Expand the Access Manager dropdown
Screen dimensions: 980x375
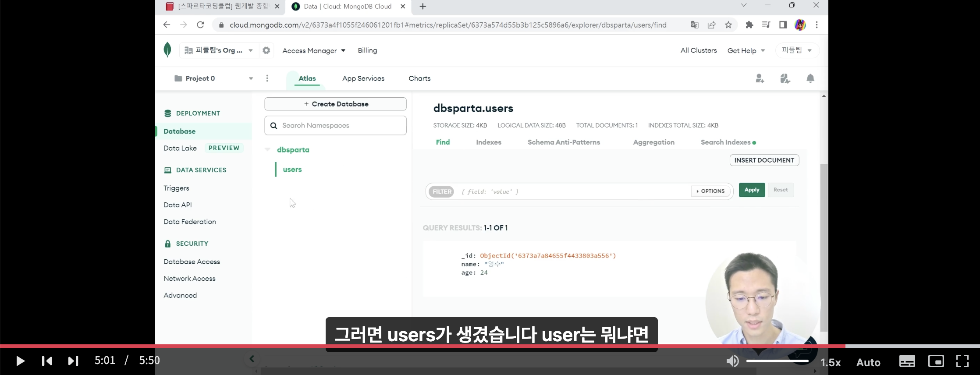click(314, 50)
